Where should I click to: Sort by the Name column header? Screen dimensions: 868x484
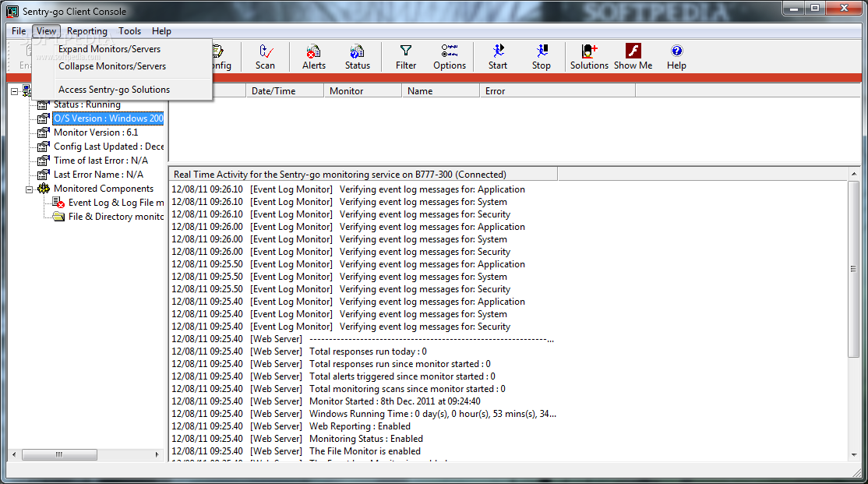pyautogui.click(x=441, y=91)
